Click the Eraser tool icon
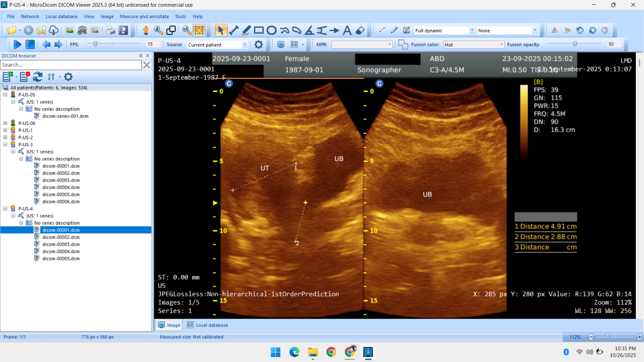Image resolution: width=644 pixels, height=362 pixels. coord(360,31)
